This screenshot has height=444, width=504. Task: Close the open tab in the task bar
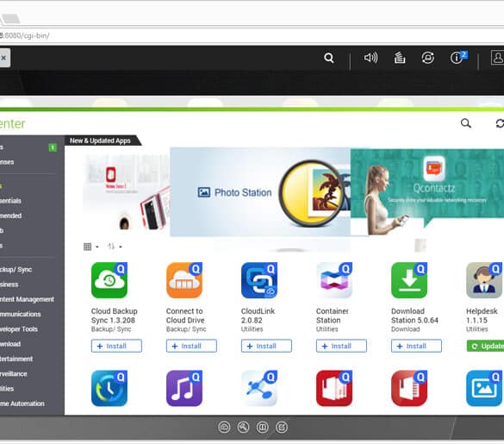point(3,58)
